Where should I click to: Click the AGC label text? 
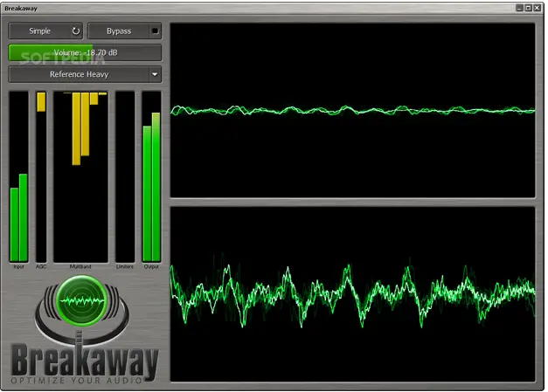click(x=41, y=266)
